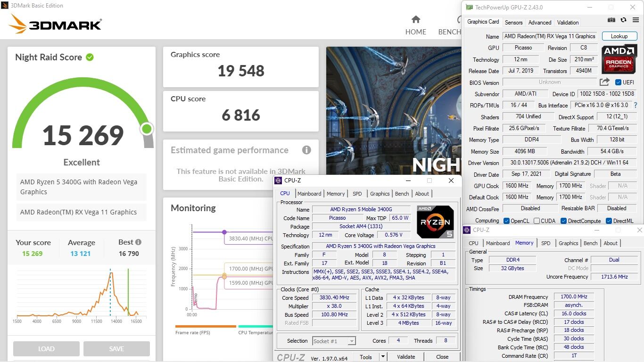Click the Home icon in 3DMark
The image size is (644, 362).
click(416, 19)
